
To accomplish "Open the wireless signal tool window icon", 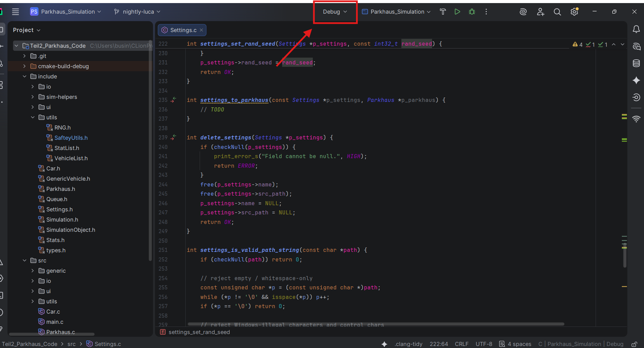I will (x=636, y=119).
